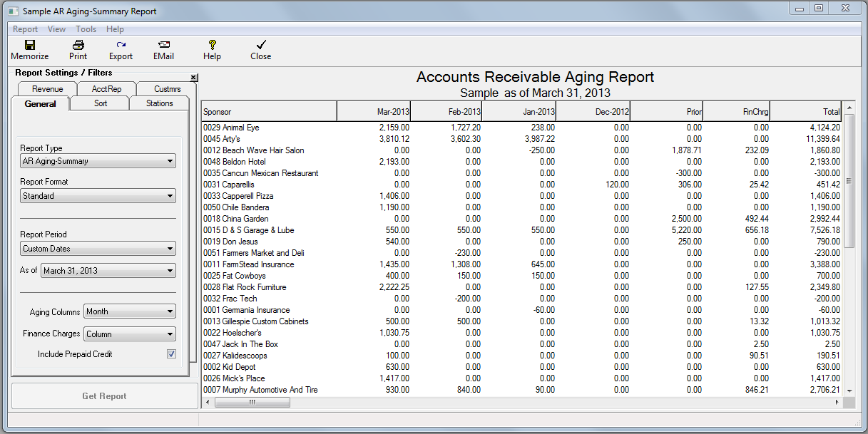
Task: Select the 0001 Germania Insurance row
Action: [x=522, y=310]
